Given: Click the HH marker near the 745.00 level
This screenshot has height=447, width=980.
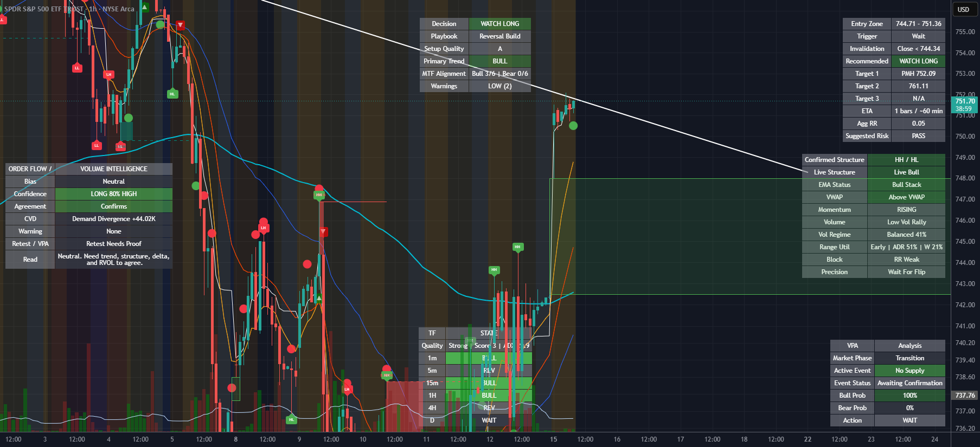Looking at the screenshot, I should pyautogui.click(x=517, y=247).
